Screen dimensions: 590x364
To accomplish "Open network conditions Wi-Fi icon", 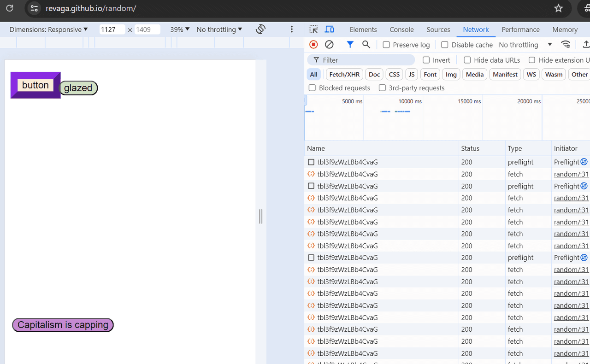I will [x=566, y=45].
